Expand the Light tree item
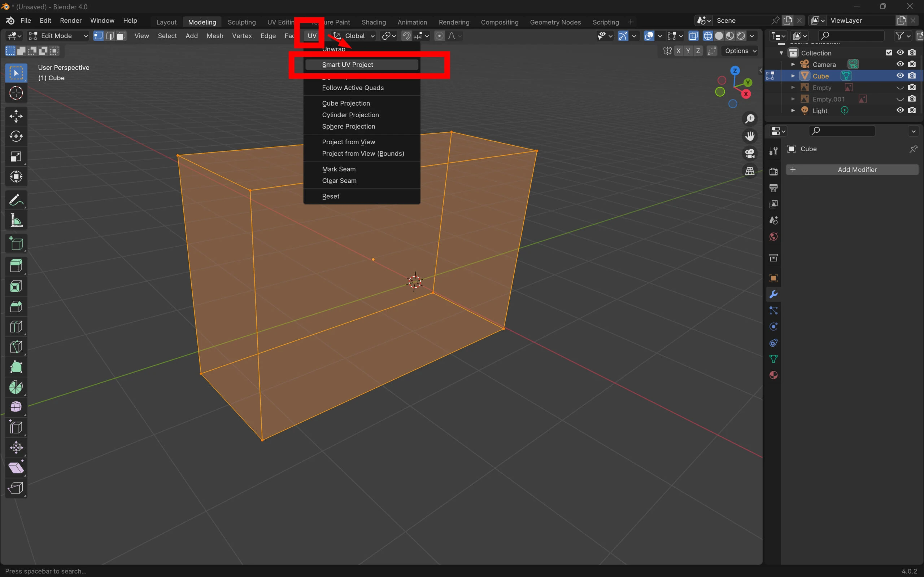This screenshot has width=924, height=577. (793, 111)
